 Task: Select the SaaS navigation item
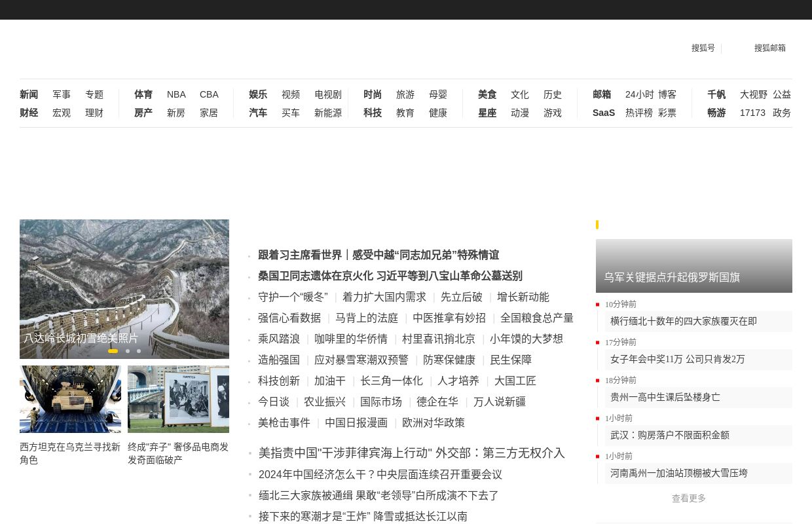(603, 113)
